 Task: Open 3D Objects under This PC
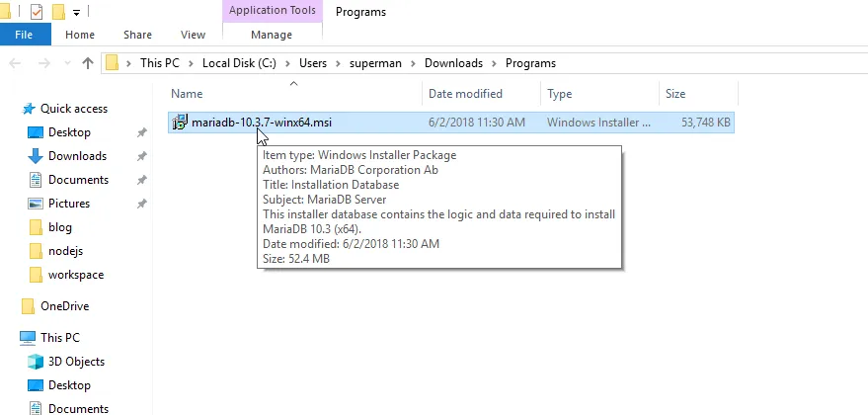pyautogui.click(x=76, y=362)
